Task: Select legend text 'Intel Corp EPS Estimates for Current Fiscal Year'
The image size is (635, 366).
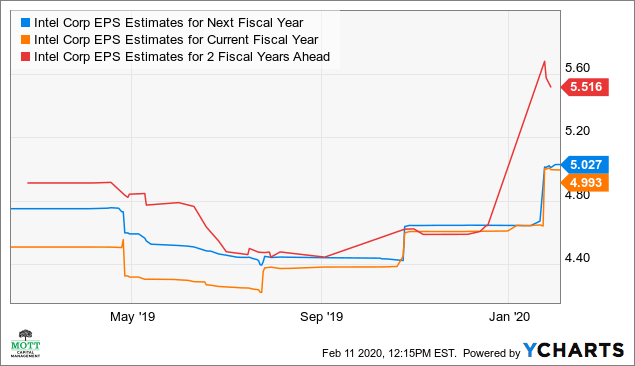Action: tap(176, 40)
